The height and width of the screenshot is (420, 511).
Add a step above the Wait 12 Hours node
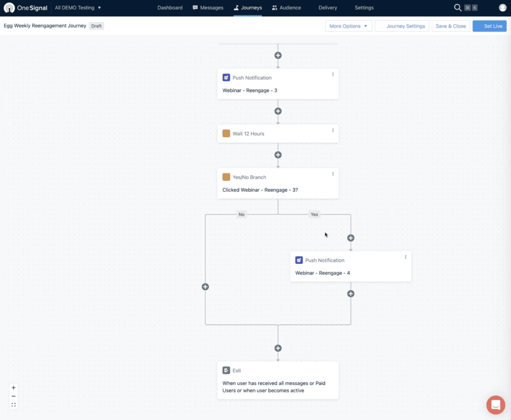(x=278, y=111)
